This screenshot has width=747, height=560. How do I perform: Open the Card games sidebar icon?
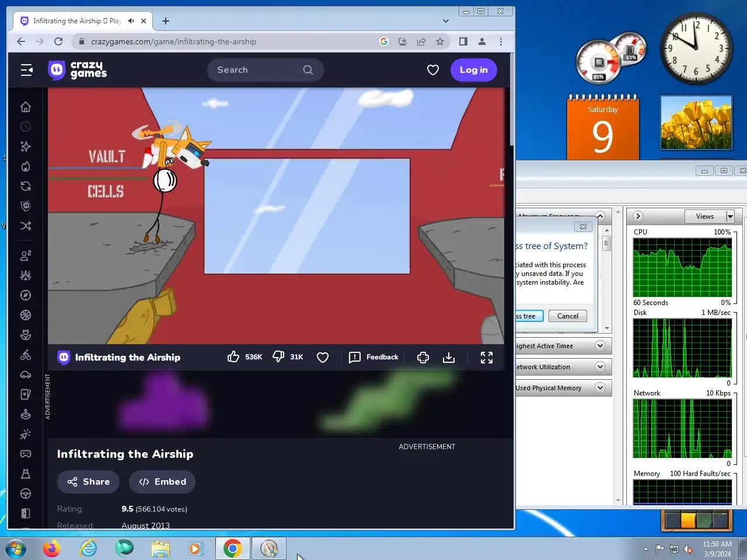tap(26, 394)
